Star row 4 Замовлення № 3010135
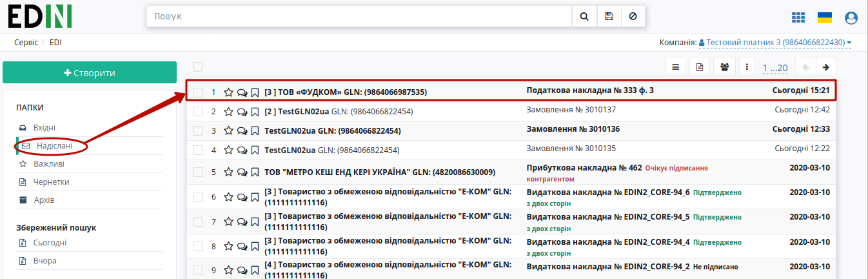Viewport: 868px width, 279px height. (x=228, y=150)
